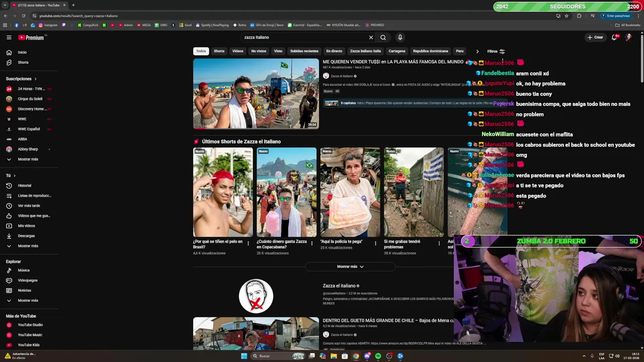Open options for Copacabana Short
The height and width of the screenshot is (362, 644).
click(x=311, y=243)
